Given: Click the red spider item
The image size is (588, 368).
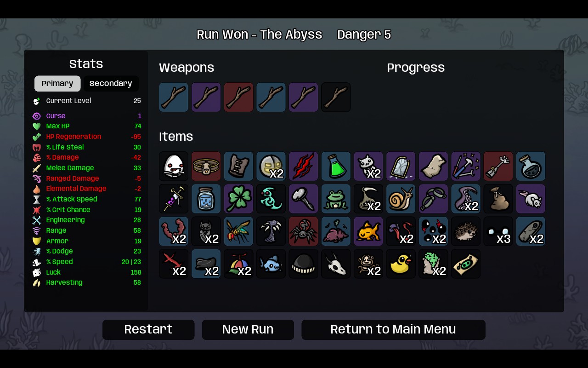Looking at the screenshot, I should pyautogui.click(x=303, y=231).
